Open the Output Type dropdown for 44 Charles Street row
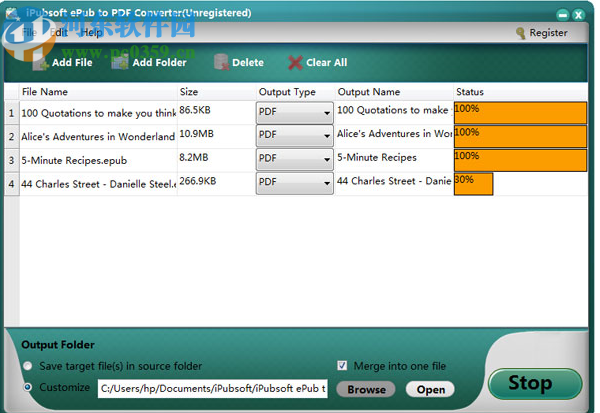Viewport: 600px width, 413px height. 295,183
